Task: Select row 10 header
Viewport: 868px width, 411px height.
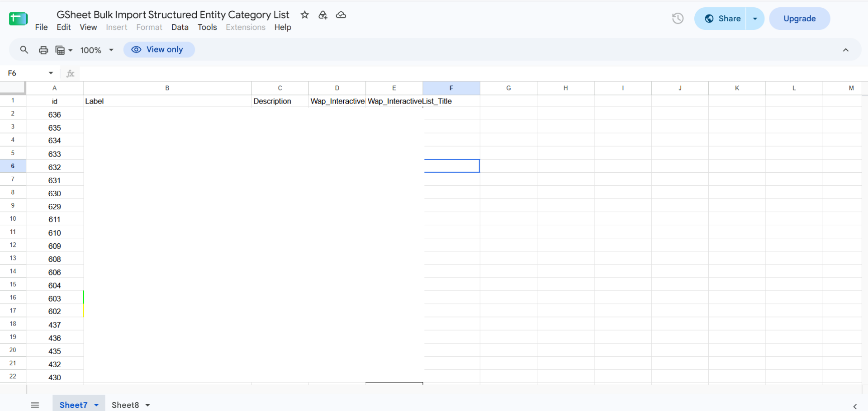Action: pyautogui.click(x=13, y=219)
